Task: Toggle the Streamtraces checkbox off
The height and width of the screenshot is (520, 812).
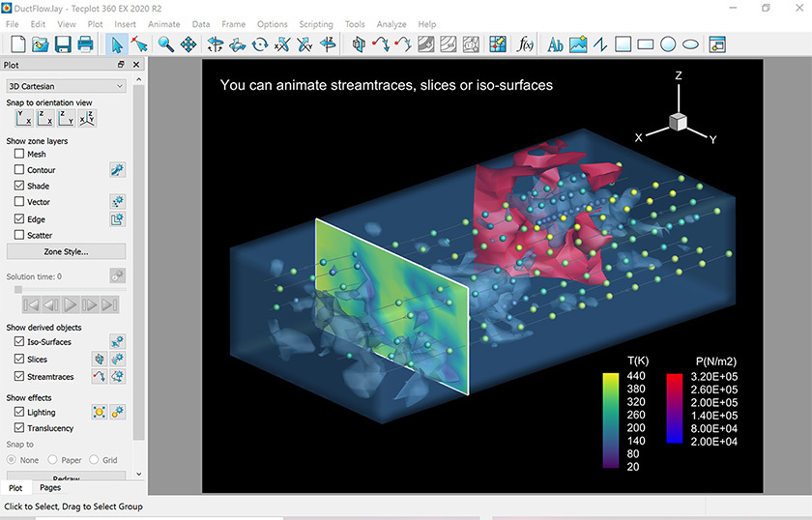Action: point(19,376)
